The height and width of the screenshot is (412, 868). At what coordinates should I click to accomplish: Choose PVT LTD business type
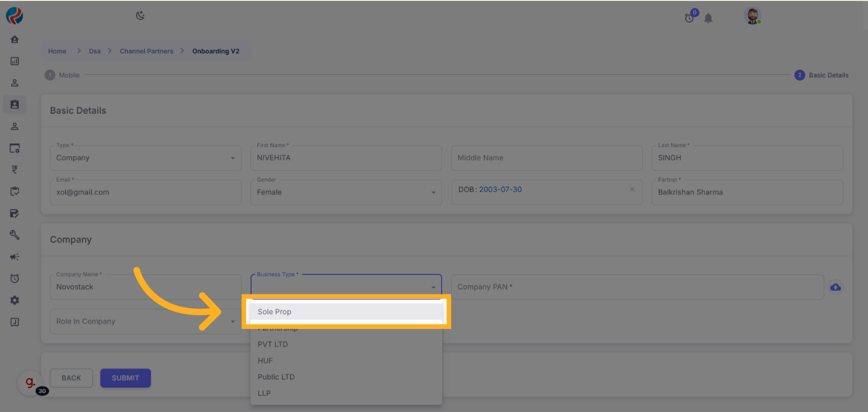point(273,345)
